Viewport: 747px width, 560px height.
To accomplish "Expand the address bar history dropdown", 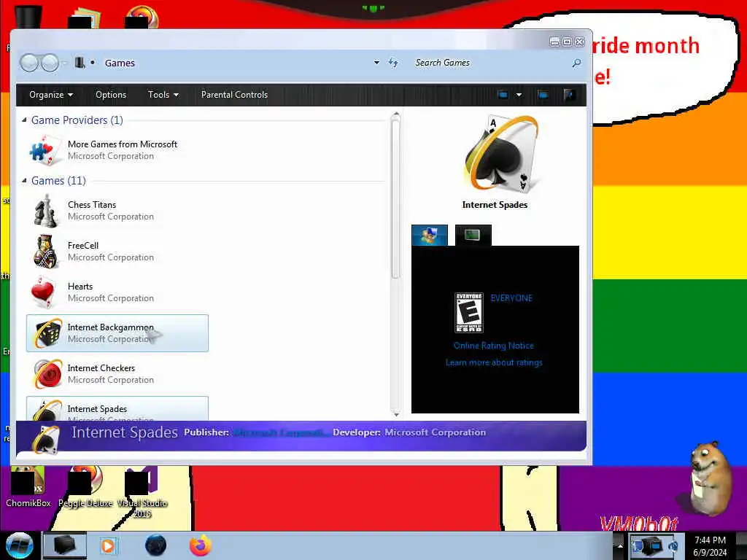I will click(x=376, y=63).
